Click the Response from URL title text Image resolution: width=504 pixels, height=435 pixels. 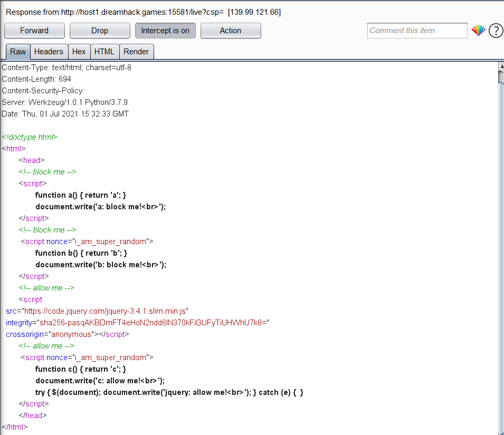[144, 12]
